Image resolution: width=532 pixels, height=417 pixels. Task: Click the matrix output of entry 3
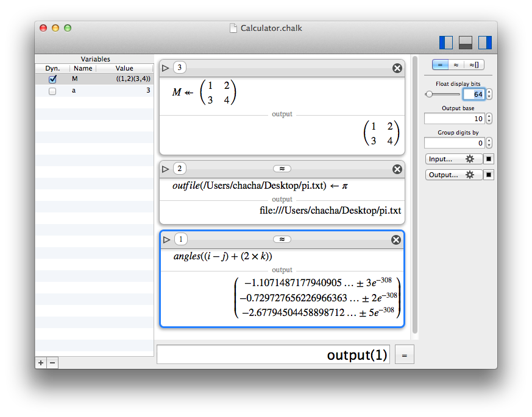(381, 133)
